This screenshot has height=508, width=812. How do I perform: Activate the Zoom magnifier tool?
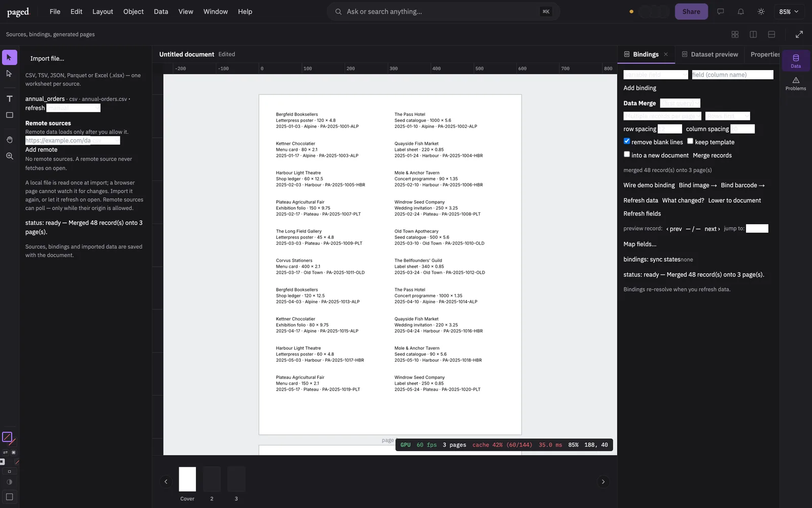10,156
